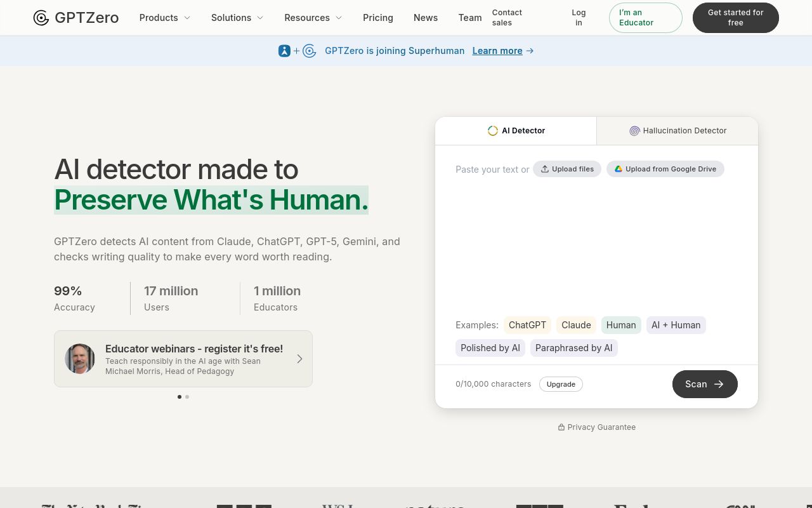Switch to the Hallucination Detector tab

coord(678,131)
